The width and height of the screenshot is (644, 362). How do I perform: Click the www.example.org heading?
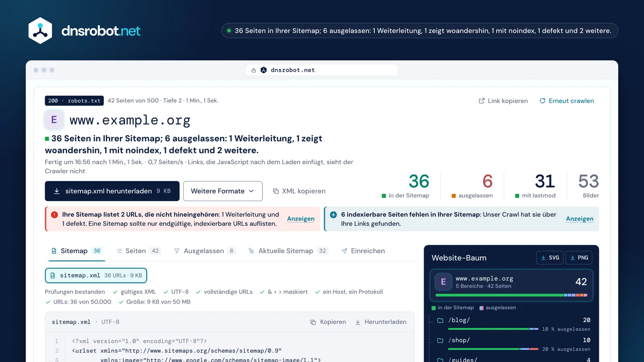[130, 120]
